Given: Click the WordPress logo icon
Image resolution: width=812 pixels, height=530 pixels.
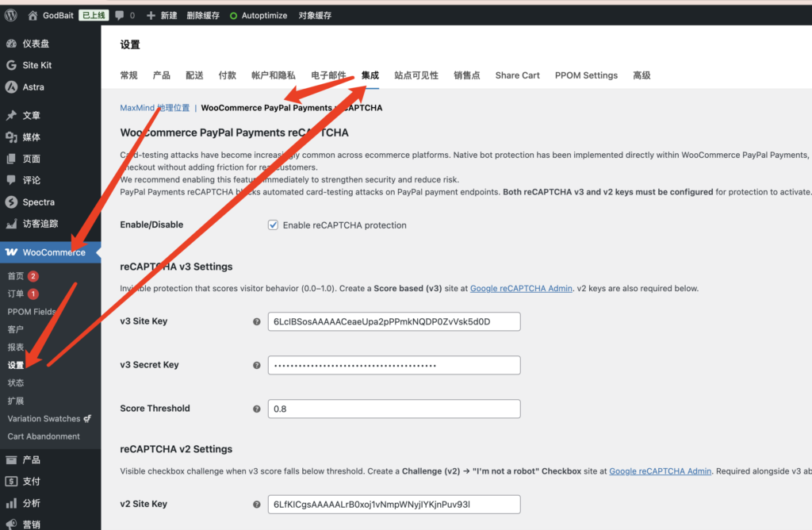Looking at the screenshot, I should pos(10,15).
